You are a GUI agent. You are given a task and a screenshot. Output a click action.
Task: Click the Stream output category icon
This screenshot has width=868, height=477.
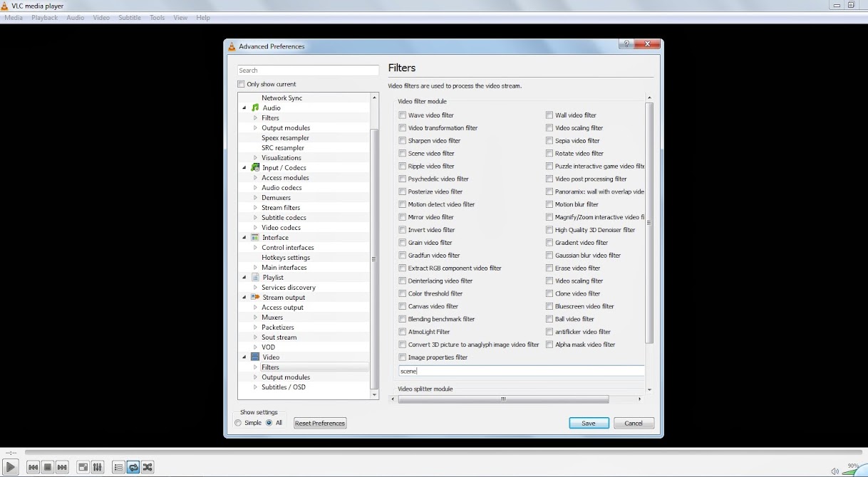coord(255,297)
